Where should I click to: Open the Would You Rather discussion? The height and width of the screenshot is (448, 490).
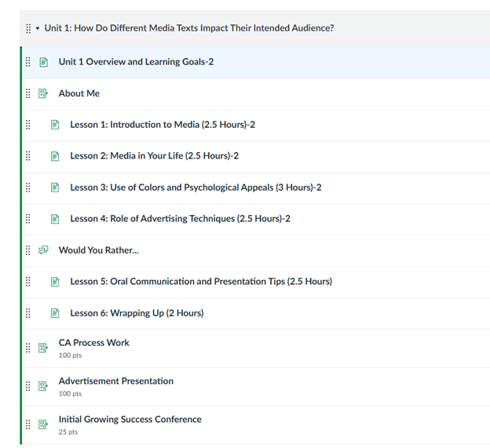(99, 250)
